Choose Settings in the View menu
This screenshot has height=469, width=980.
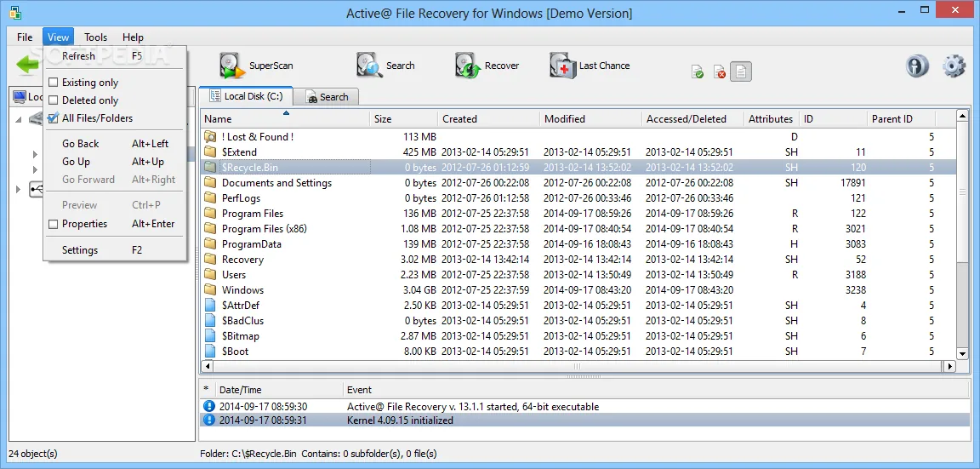click(x=115, y=250)
